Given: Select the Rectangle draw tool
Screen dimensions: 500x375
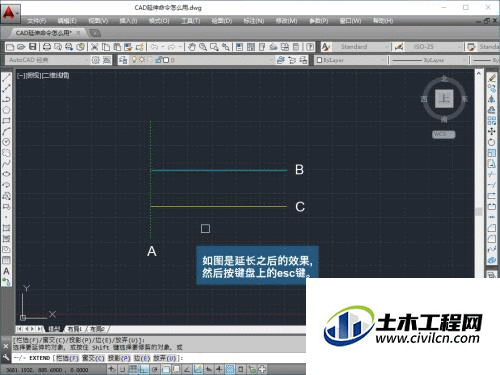Looking at the screenshot, I should (x=6, y=121).
